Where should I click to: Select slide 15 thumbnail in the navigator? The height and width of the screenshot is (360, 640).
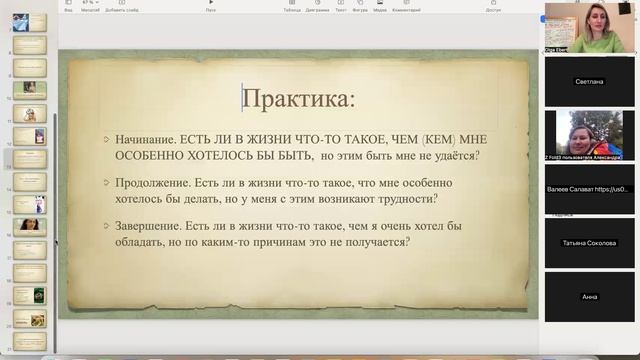(x=29, y=204)
